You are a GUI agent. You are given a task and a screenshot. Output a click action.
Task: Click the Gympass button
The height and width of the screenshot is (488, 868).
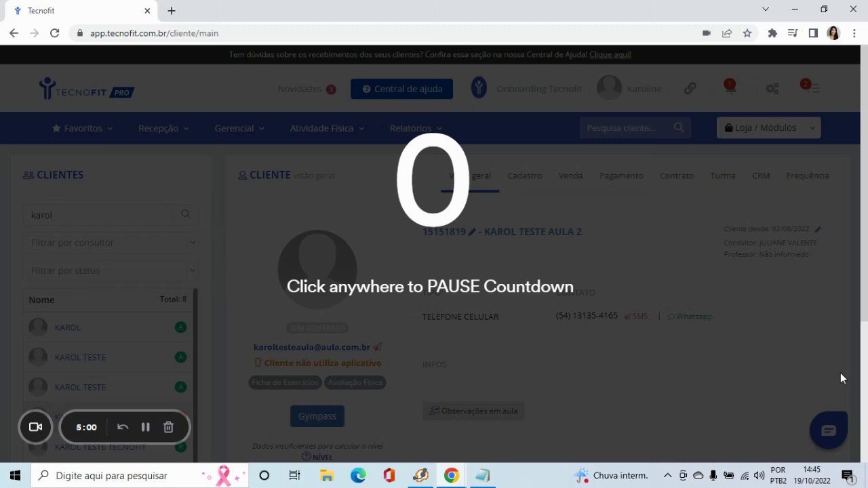pyautogui.click(x=317, y=416)
